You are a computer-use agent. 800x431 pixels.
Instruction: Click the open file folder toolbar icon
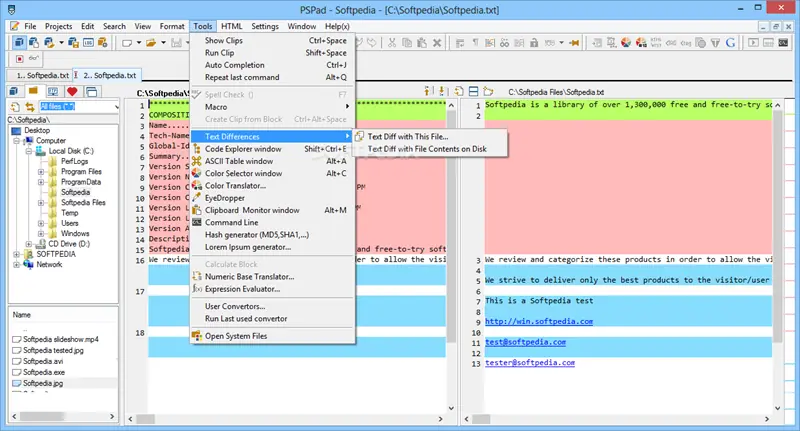pos(151,43)
